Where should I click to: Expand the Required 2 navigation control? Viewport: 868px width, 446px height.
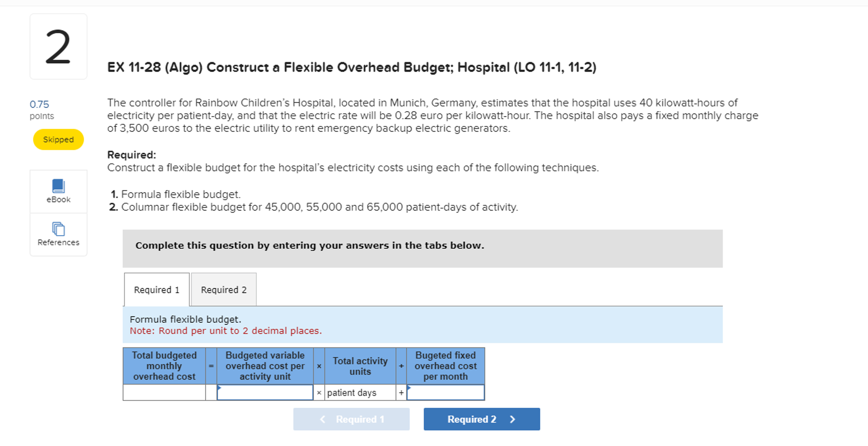(x=481, y=419)
